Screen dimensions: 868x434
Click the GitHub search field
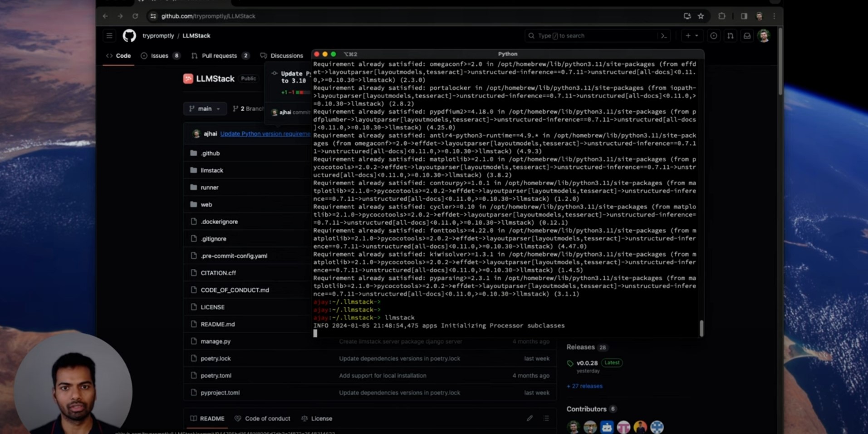pos(598,35)
